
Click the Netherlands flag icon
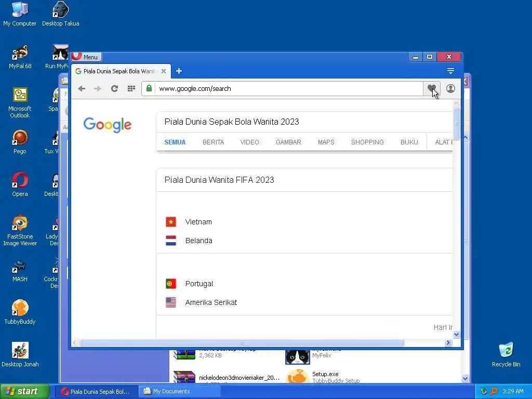click(x=170, y=241)
